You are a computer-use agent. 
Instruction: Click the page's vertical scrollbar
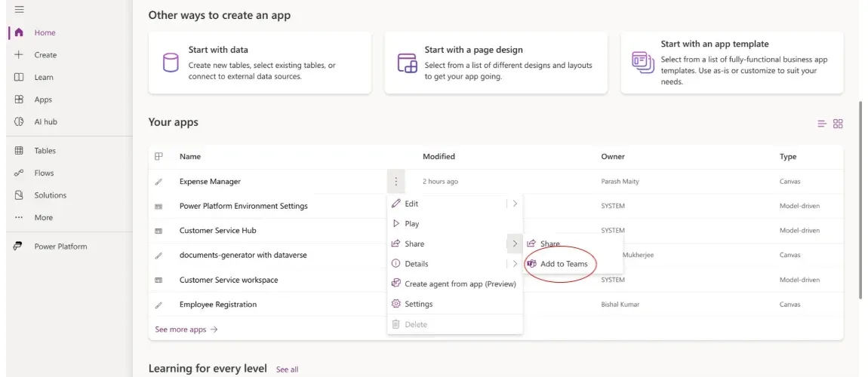(860, 199)
